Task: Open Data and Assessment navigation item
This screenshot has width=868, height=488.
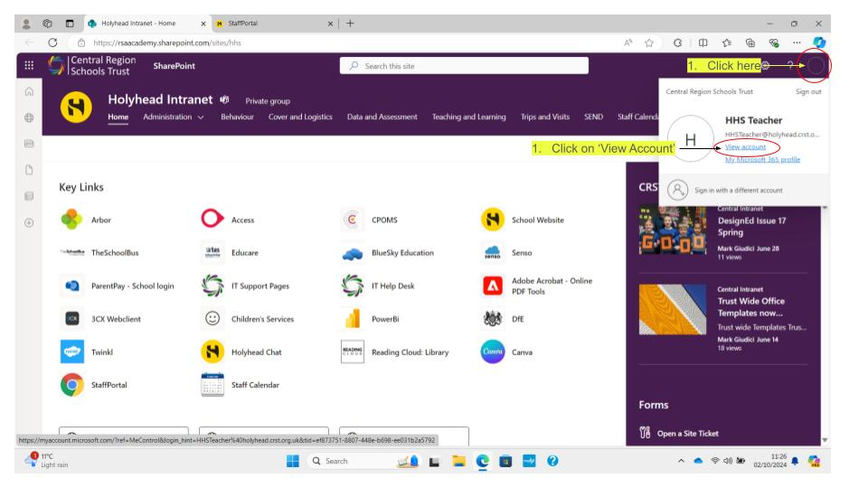Action: coord(382,117)
